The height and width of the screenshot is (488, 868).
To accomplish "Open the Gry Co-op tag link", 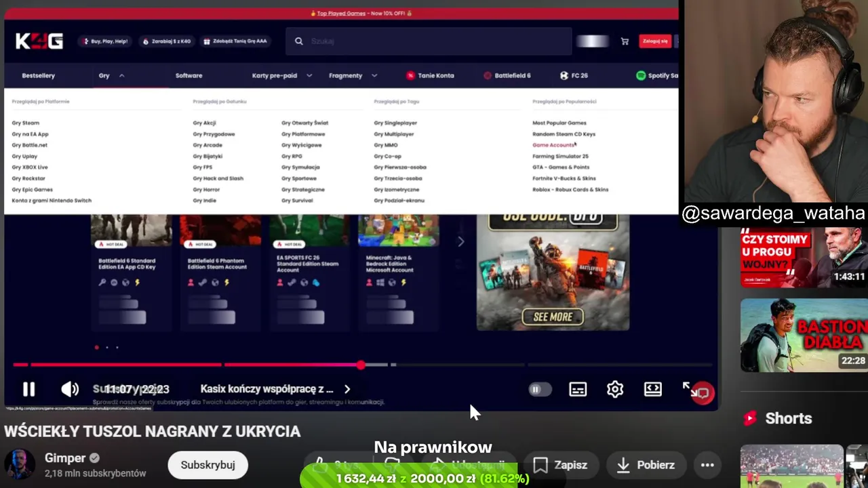I will click(387, 157).
